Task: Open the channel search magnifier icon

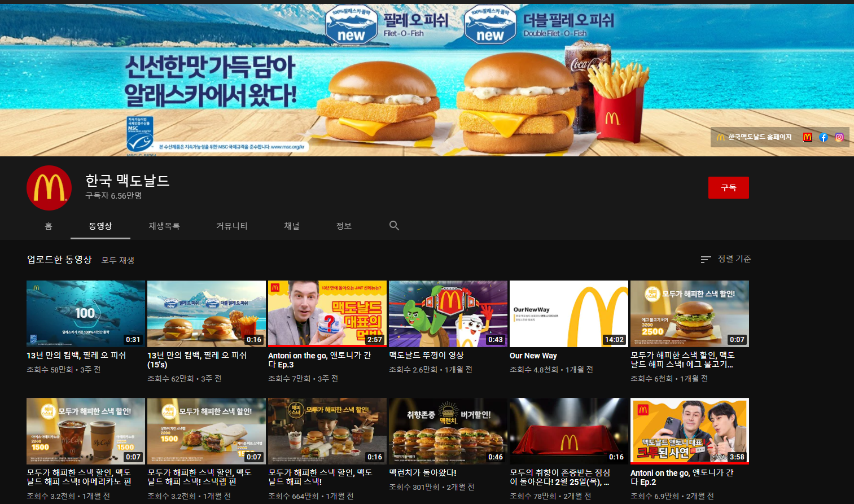Action: point(394,226)
